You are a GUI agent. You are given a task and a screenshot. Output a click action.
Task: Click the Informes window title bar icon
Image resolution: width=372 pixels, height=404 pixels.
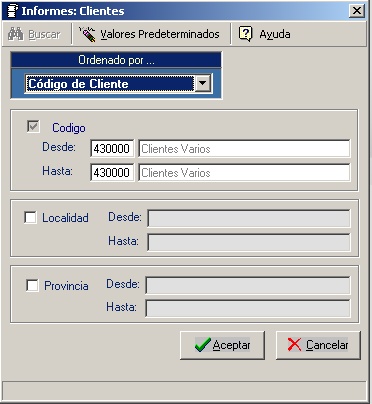point(12,11)
